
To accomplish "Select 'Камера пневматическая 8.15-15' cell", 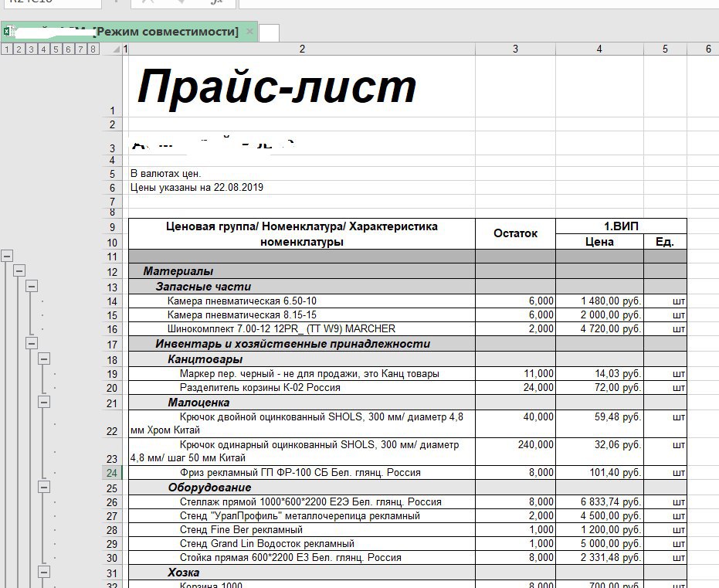I will coord(302,314).
